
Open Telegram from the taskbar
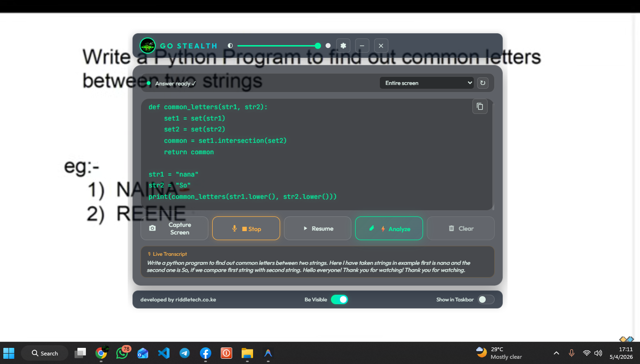pos(185,353)
